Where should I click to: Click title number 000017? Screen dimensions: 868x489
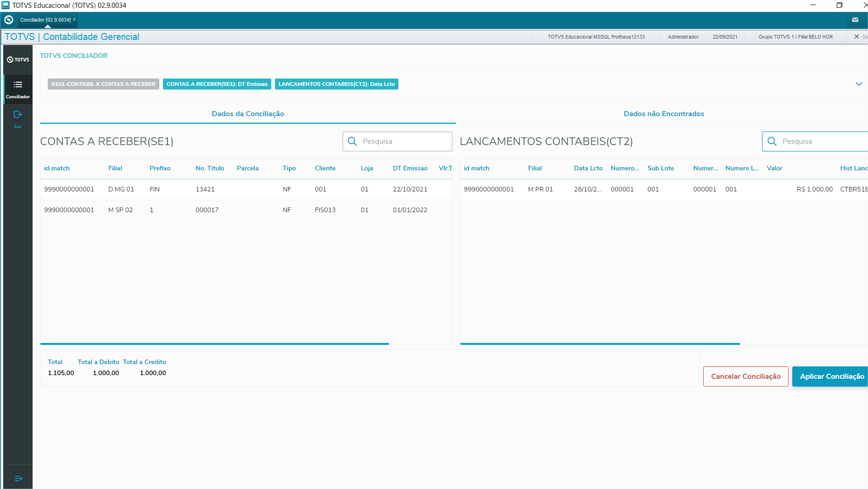tap(207, 210)
